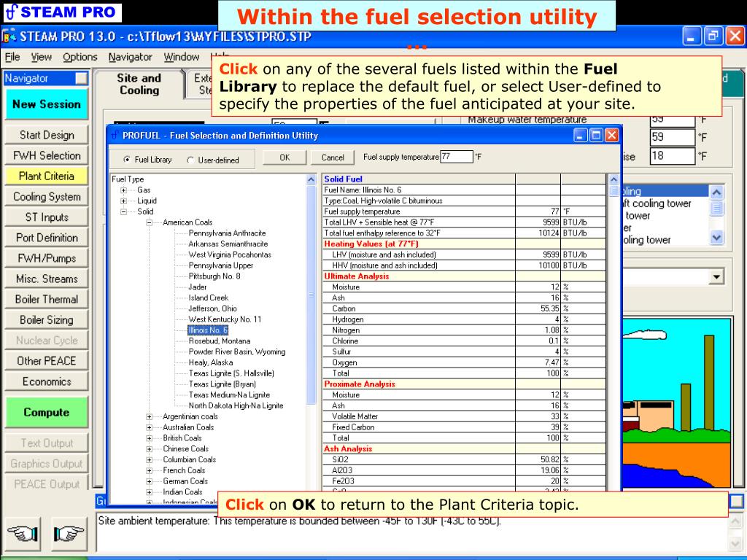Click the 18 °F input field
The image size is (747, 560).
coord(672,156)
